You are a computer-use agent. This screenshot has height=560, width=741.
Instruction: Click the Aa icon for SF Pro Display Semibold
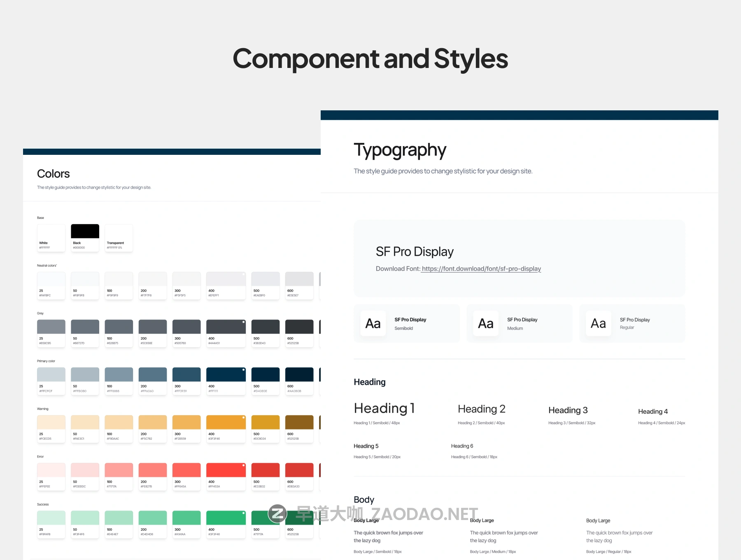point(373,324)
